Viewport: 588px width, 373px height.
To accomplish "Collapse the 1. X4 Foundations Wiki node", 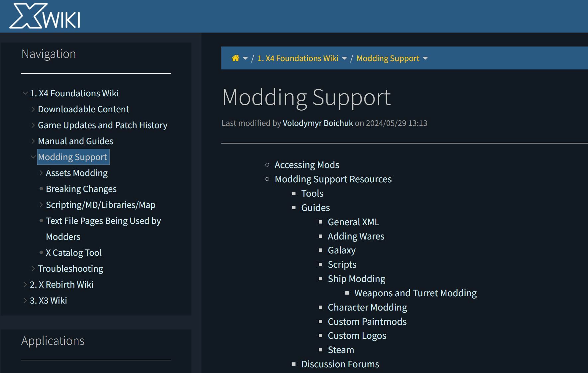I will tap(25, 93).
